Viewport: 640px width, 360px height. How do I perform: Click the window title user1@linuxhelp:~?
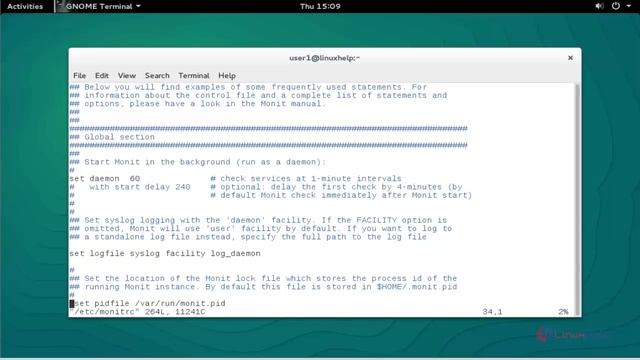(324, 58)
